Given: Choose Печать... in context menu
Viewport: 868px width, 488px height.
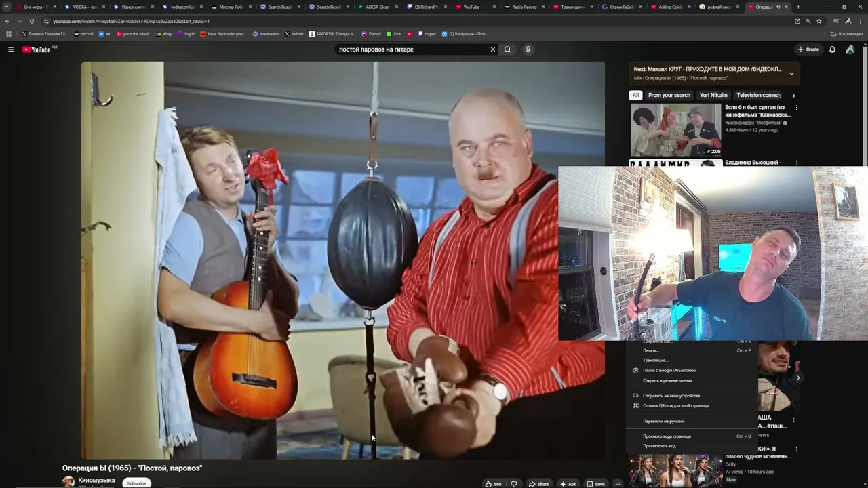Looking at the screenshot, I should pyautogui.click(x=692, y=350).
